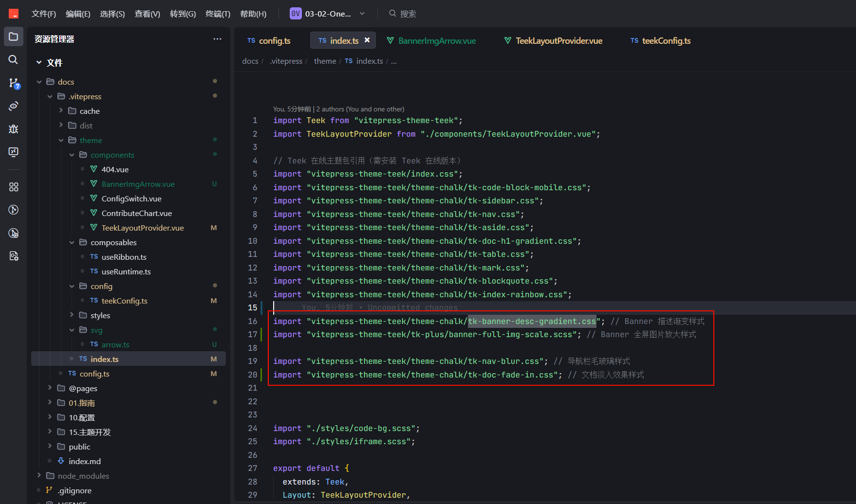Expand the dist folder
856x504 pixels.
[x=61, y=126]
